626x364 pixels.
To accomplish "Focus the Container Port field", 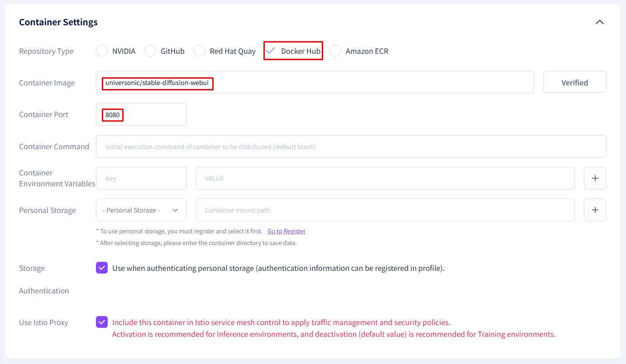I will click(x=149, y=115).
